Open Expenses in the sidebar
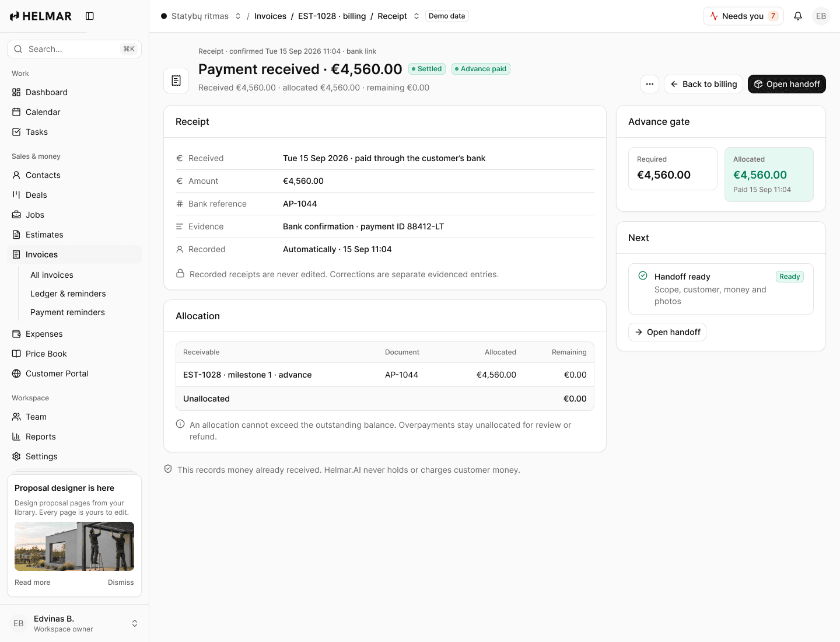 coord(74,334)
